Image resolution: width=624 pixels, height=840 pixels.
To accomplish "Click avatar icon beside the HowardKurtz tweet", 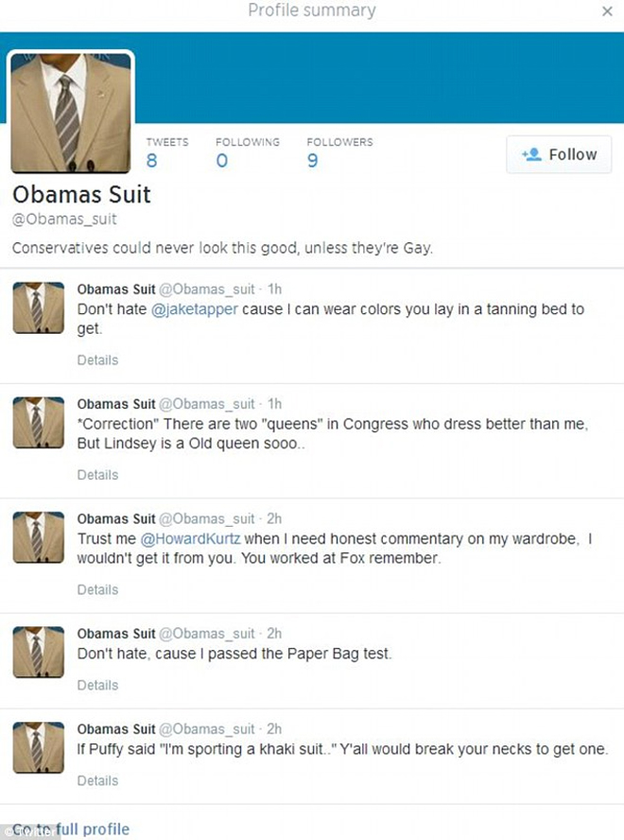I will pos(38,536).
